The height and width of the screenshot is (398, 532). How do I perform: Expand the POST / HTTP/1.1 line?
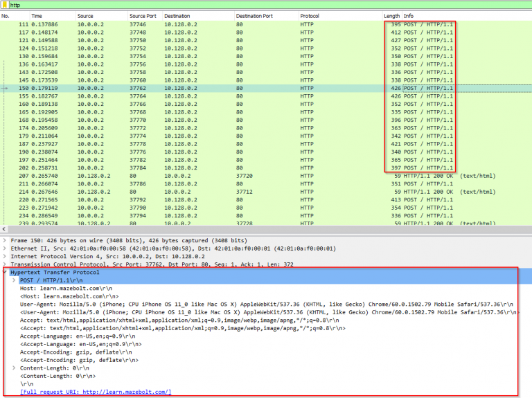tap(14, 280)
